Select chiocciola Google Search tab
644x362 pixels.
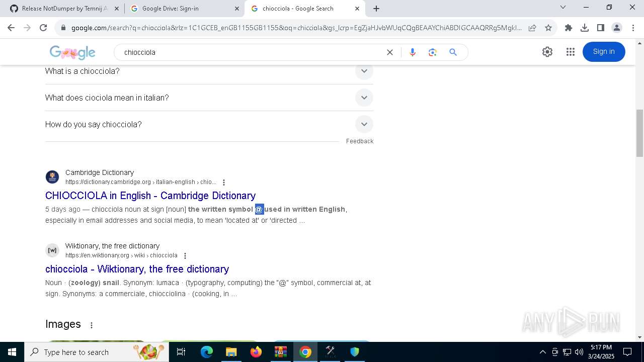tap(304, 9)
